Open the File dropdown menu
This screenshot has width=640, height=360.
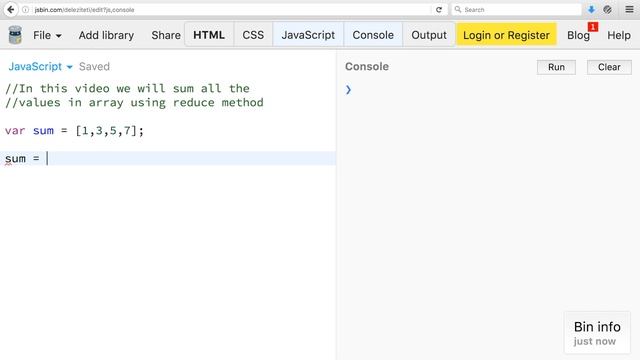[x=47, y=36]
